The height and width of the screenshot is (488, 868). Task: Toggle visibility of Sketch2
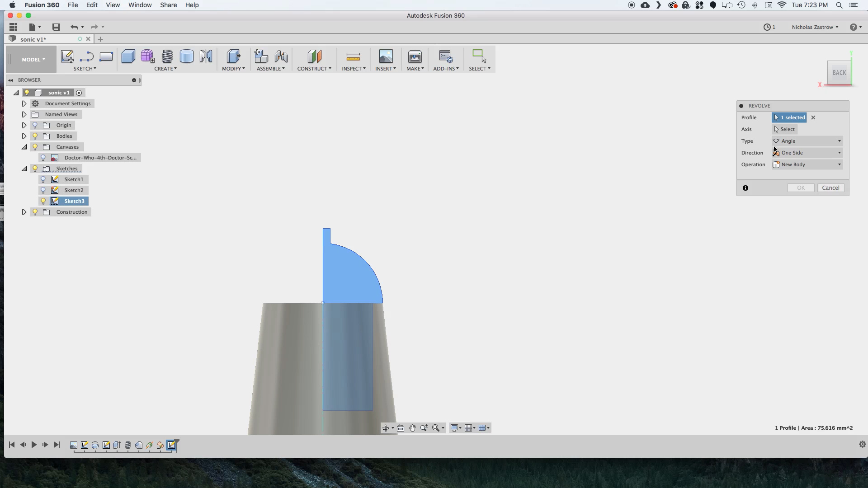(43, 189)
